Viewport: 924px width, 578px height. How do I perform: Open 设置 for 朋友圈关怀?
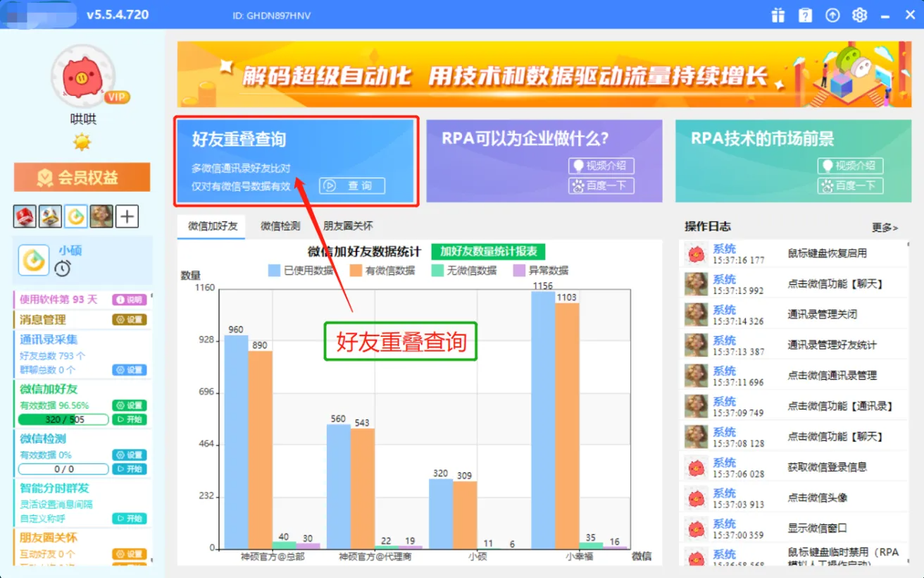(x=130, y=554)
